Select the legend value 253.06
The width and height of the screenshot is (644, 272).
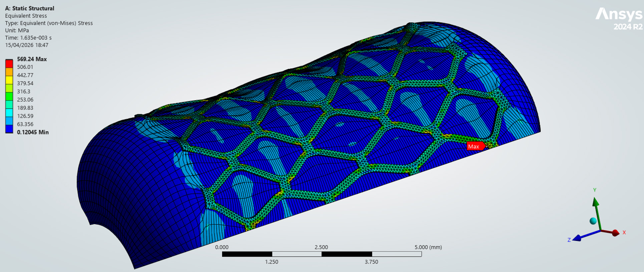click(x=25, y=100)
